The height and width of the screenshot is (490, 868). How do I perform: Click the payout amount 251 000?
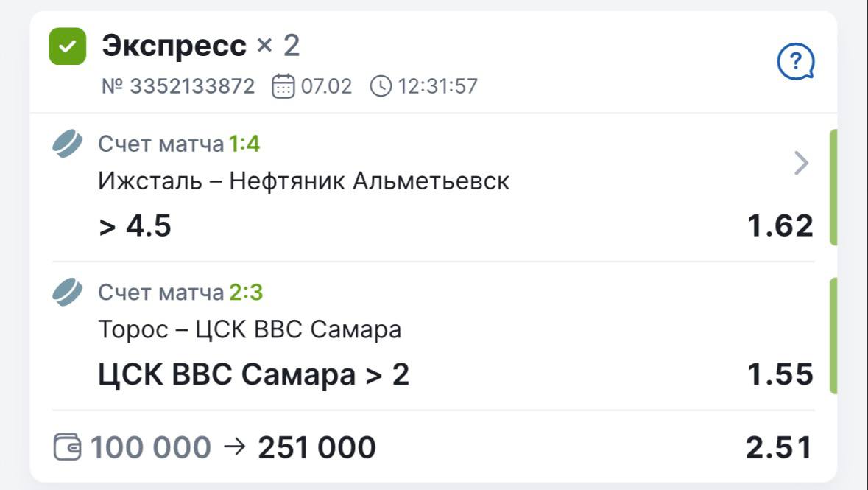click(317, 447)
